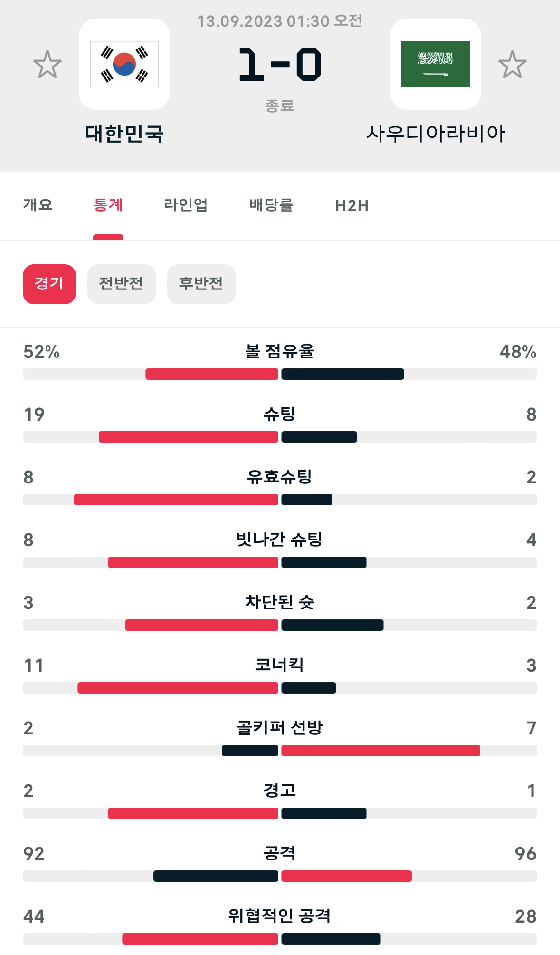Tap the 위협적인 공격 stat label
The image size is (560, 955).
click(280, 916)
